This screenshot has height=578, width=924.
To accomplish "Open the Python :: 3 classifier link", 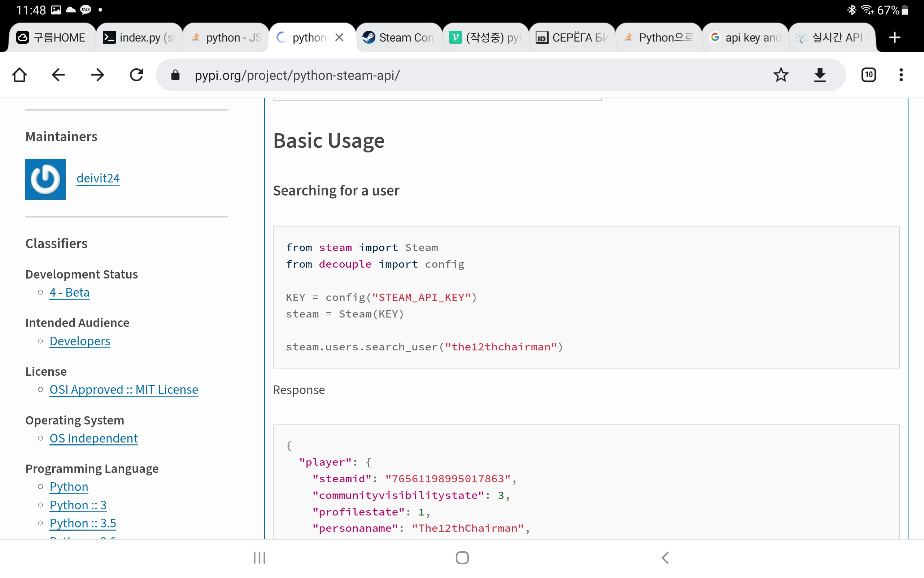I will coord(78,505).
